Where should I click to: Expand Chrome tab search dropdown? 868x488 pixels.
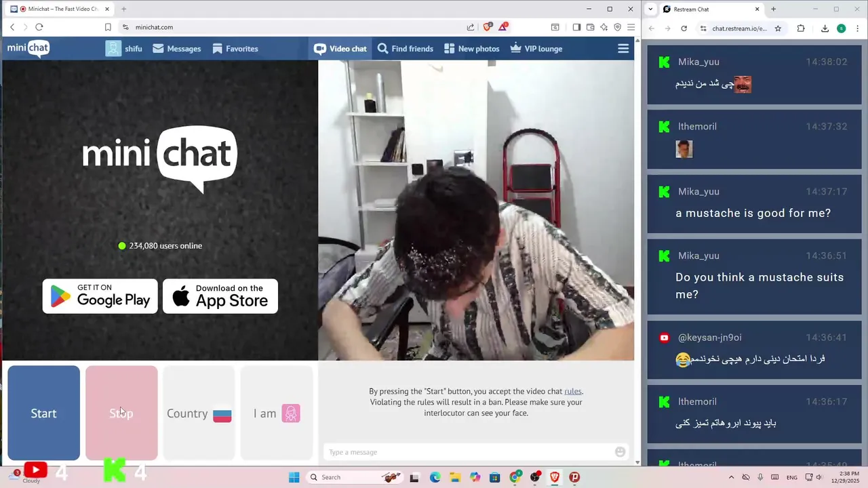[x=651, y=9]
